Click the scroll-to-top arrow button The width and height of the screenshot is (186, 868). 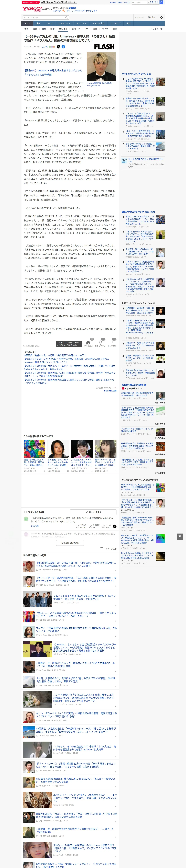click(180, 536)
